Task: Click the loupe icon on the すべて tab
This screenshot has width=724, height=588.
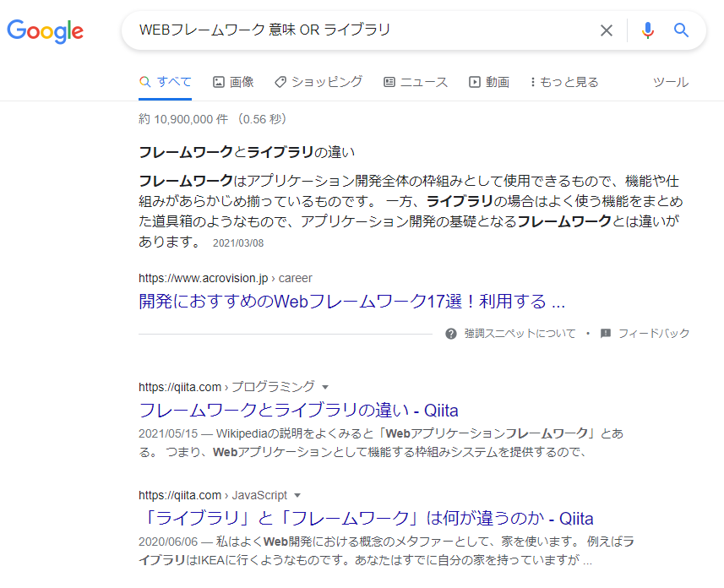Action: pos(144,81)
